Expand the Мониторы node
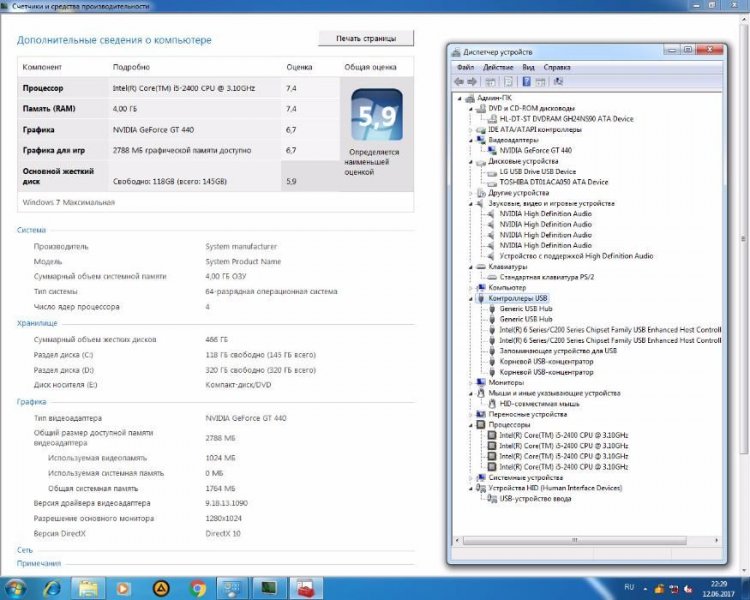This screenshot has height=600, width=750. 471,382
